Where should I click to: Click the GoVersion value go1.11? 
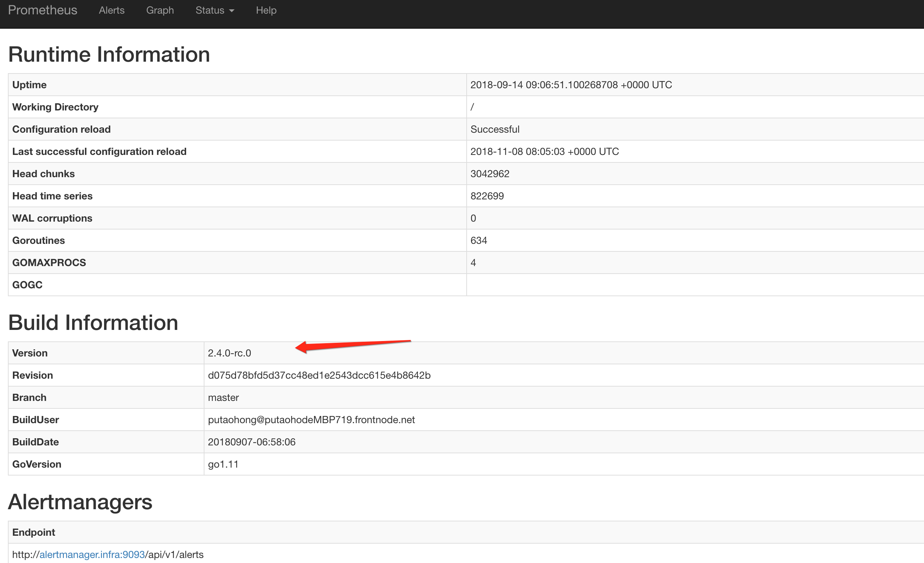click(223, 464)
